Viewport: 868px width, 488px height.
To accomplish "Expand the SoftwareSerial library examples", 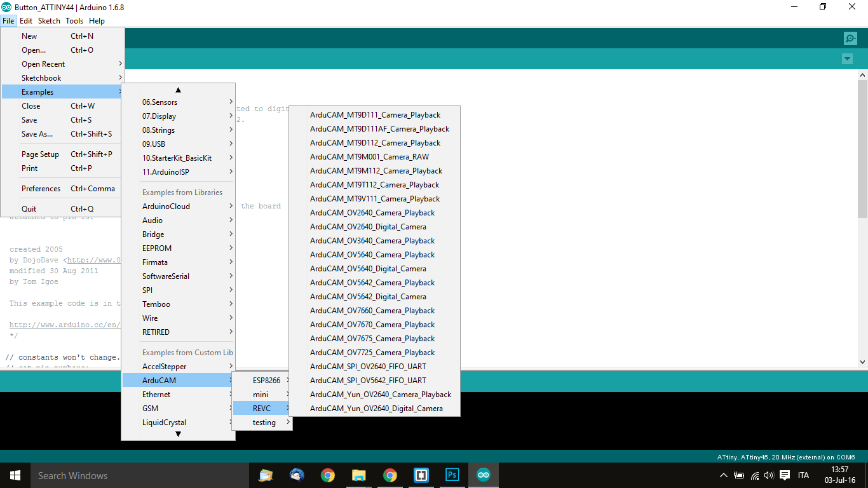I will click(178, 276).
